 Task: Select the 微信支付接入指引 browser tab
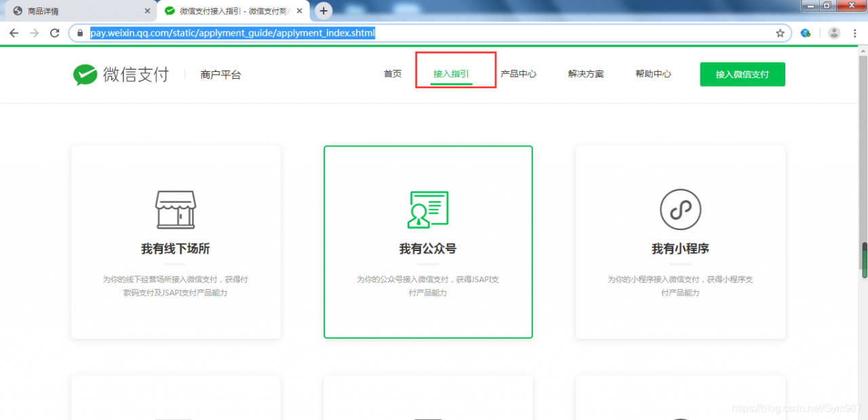[x=235, y=11]
